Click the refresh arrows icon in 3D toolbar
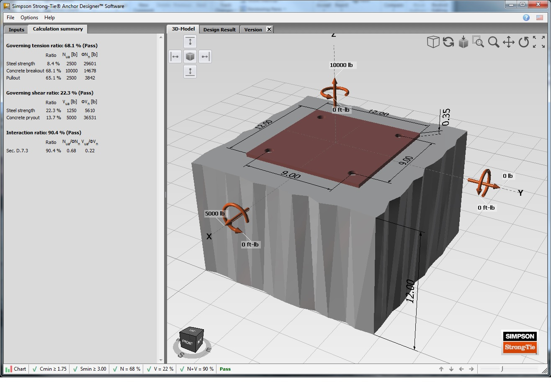This screenshot has height=392, width=551. tap(448, 42)
